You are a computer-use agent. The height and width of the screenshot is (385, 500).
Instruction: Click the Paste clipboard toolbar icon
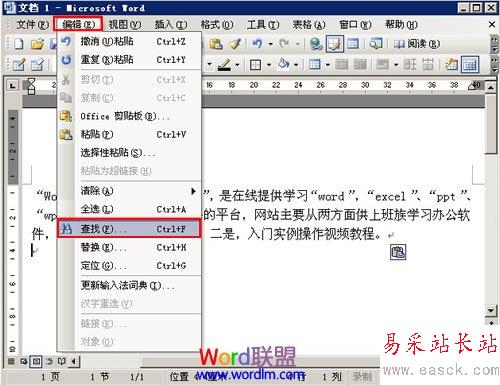pyautogui.click(x=216, y=44)
